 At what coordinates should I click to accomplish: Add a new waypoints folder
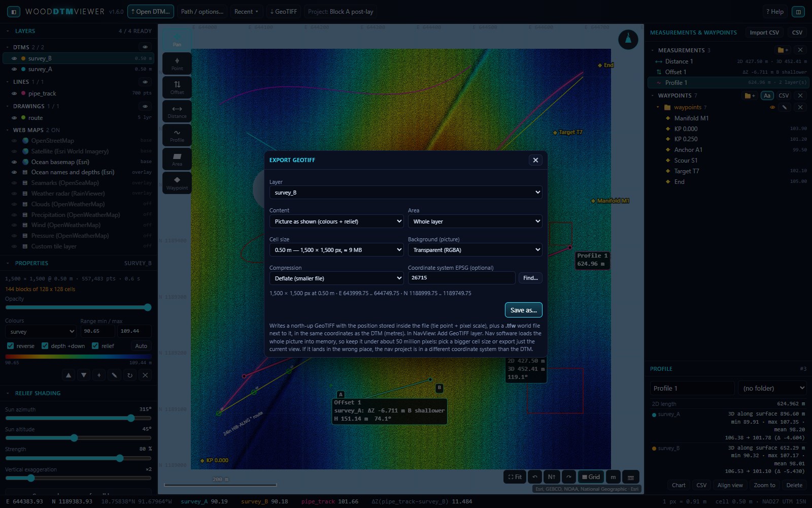(x=750, y=96)
